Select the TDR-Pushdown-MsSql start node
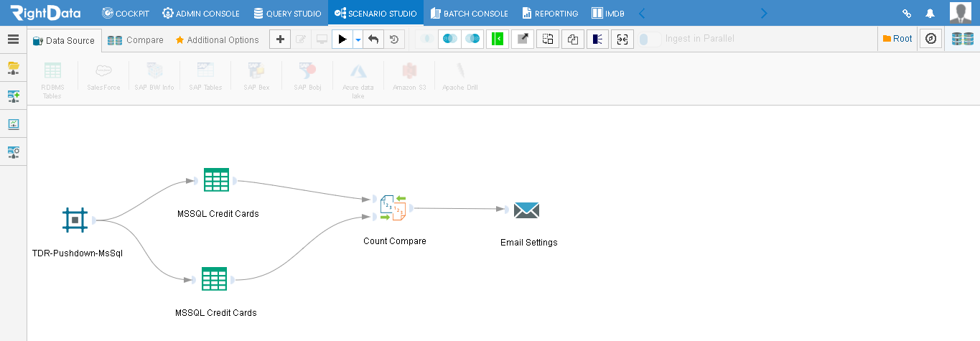This screenshot has height=341, width=980. [75, 220]
